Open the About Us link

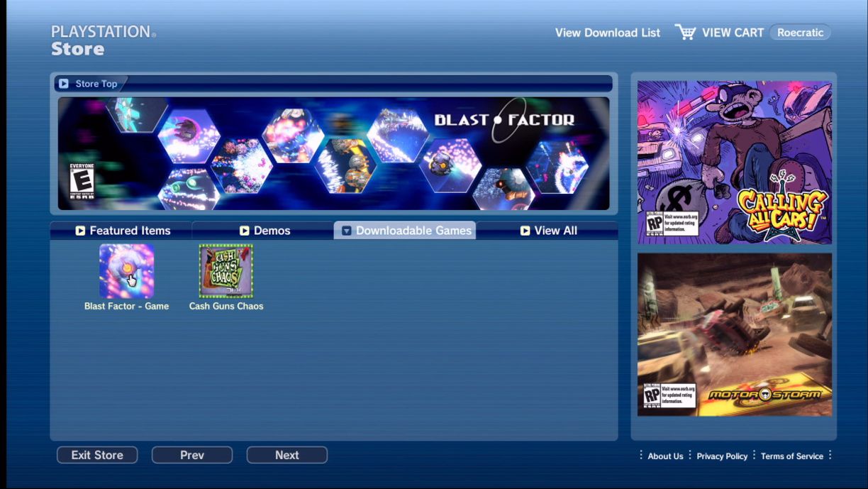(x=665, y=456)
